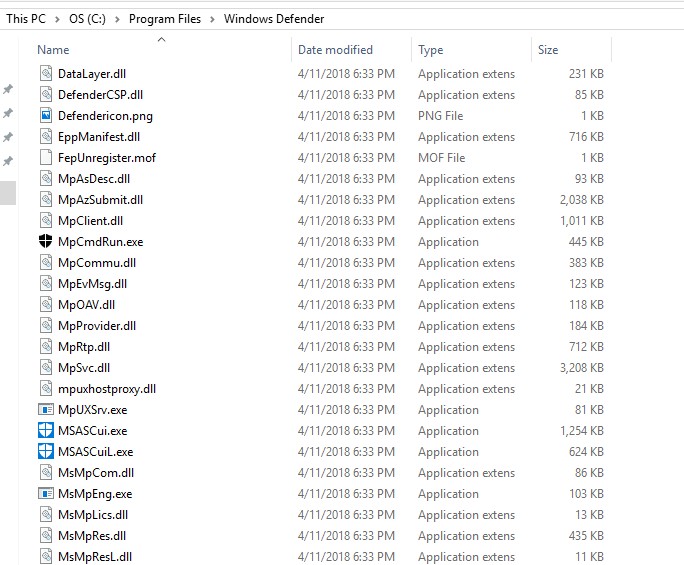684x565 pixels.
Task: Select the MSASCuiL.exe Defender shield icon
Action: pos(46,451)
